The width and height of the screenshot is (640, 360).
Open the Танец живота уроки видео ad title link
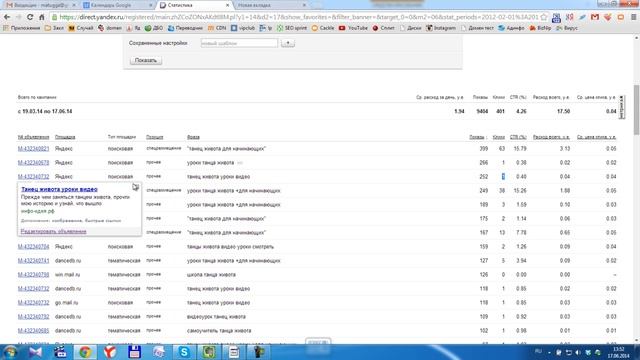pos(59,189)
